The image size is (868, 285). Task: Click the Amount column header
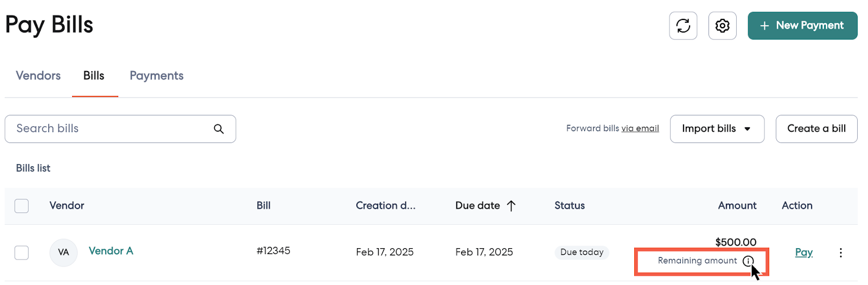[737, 205]
